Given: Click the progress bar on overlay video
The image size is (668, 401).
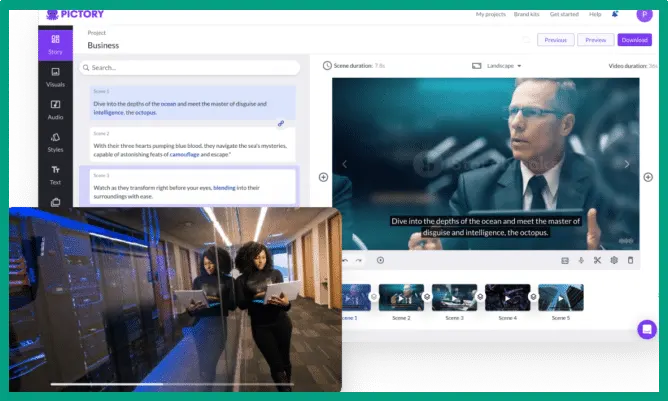Looking at the screenshot, I should tap(172, 384).
